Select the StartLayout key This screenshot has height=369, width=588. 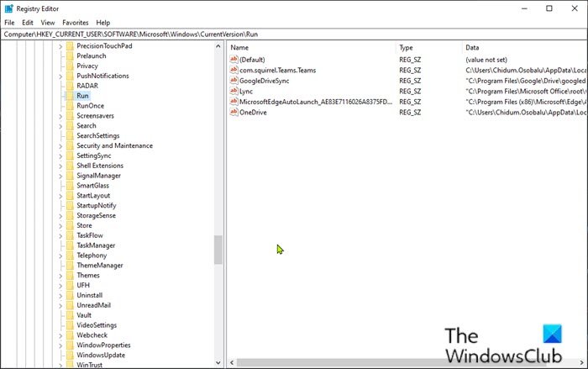pos(93,195)
